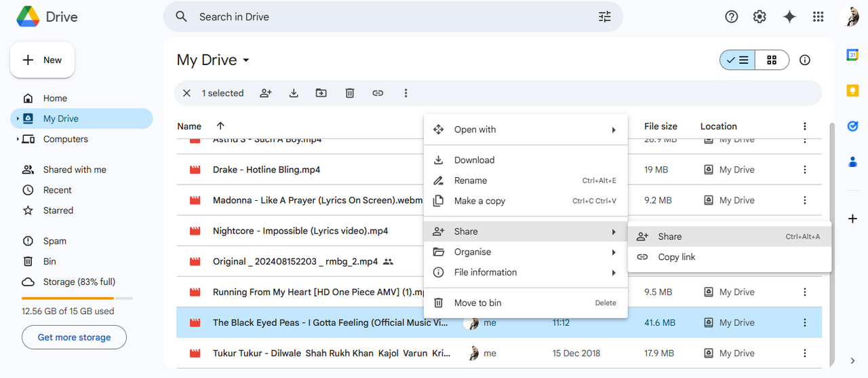Open search filter options in search bar
Viewport: 868px width, 378px height.
click(605, 17)
